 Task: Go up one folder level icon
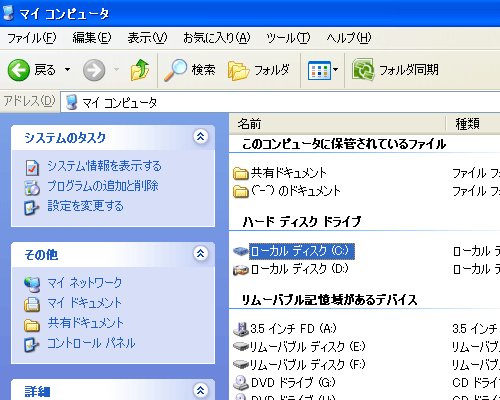point(140,70)
